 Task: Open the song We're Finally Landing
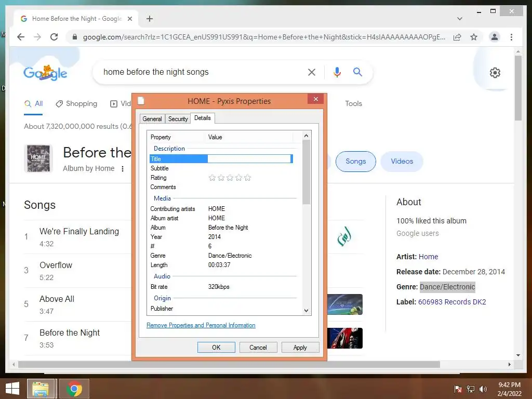point(79,231)
